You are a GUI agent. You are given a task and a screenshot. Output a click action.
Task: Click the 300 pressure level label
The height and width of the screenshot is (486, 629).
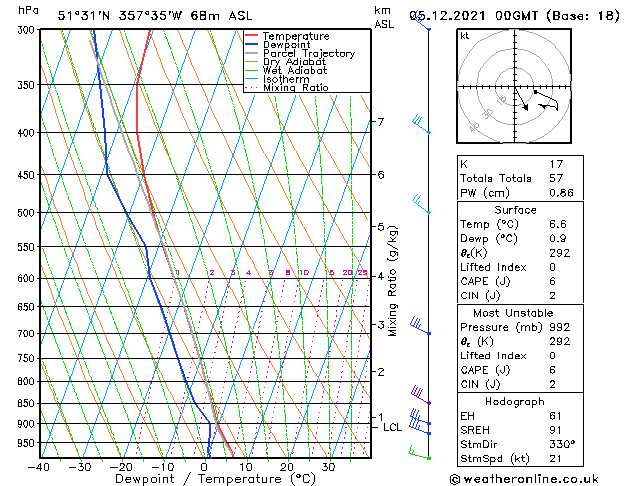28,30
